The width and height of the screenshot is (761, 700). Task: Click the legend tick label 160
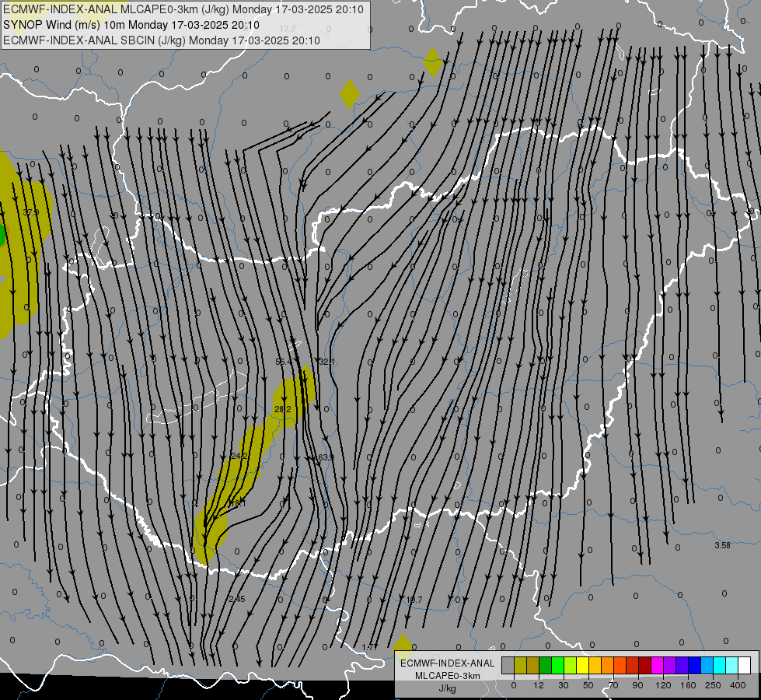tap(688, 685)
